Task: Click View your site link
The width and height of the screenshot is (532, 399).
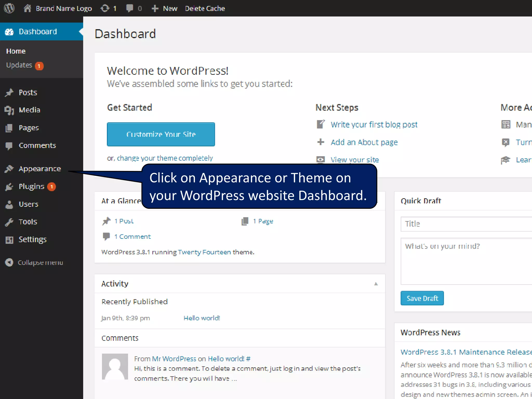Action: pos(355,160)
